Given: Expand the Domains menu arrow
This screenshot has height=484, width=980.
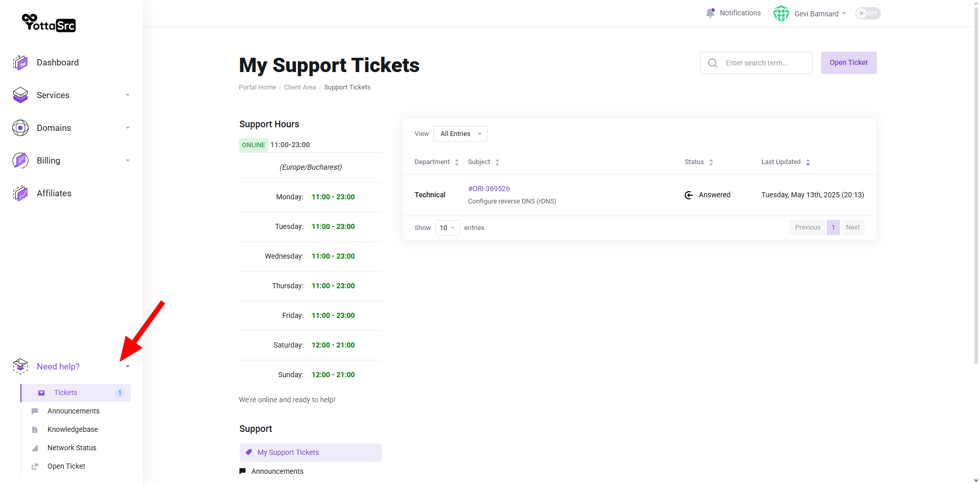Looking at the screenshot, I should [128, 128].
